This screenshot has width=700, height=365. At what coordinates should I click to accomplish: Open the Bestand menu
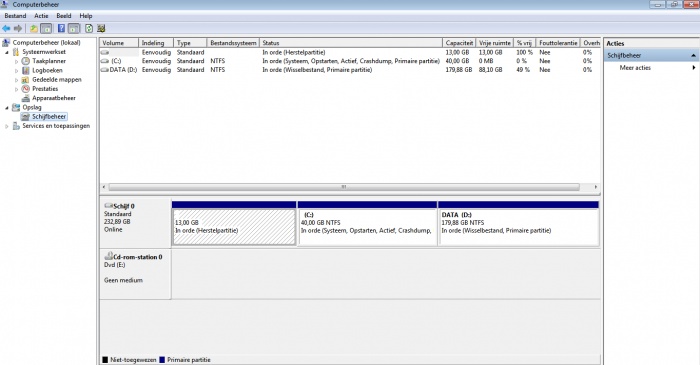[15, 16]
